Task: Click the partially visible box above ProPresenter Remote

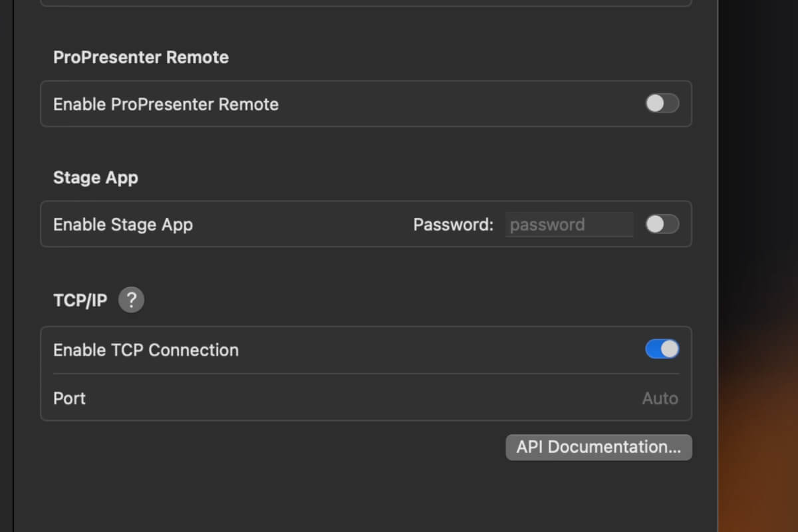Action: coord(366,3)
